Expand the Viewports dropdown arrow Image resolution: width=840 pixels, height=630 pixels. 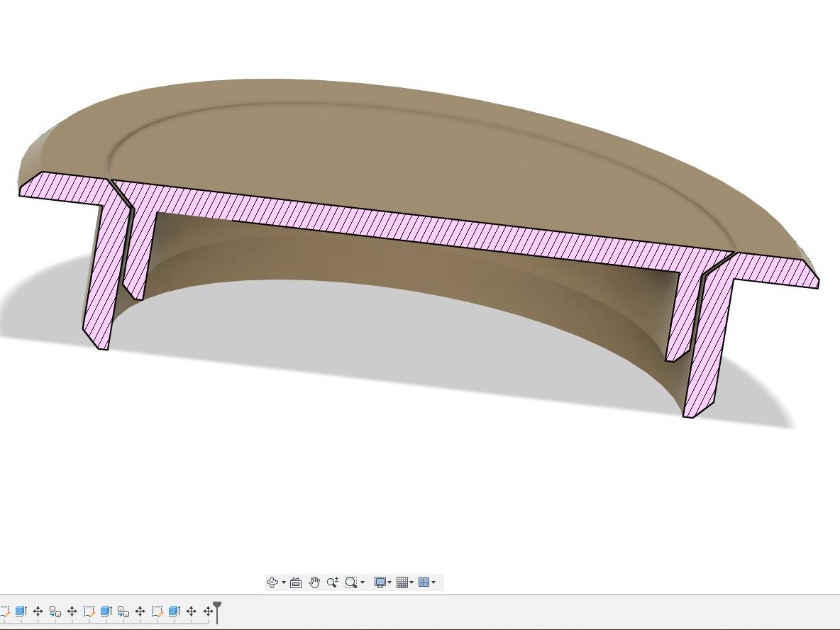[x=433, y=582]
